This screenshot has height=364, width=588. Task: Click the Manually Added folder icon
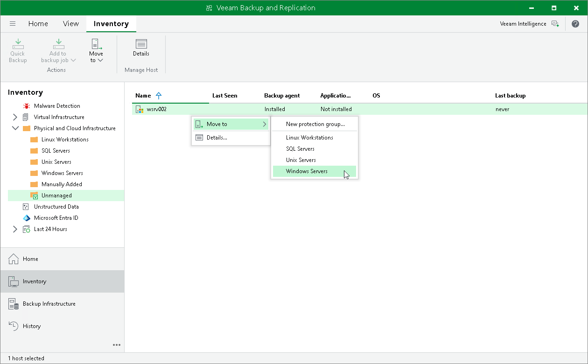click(34, 184)
